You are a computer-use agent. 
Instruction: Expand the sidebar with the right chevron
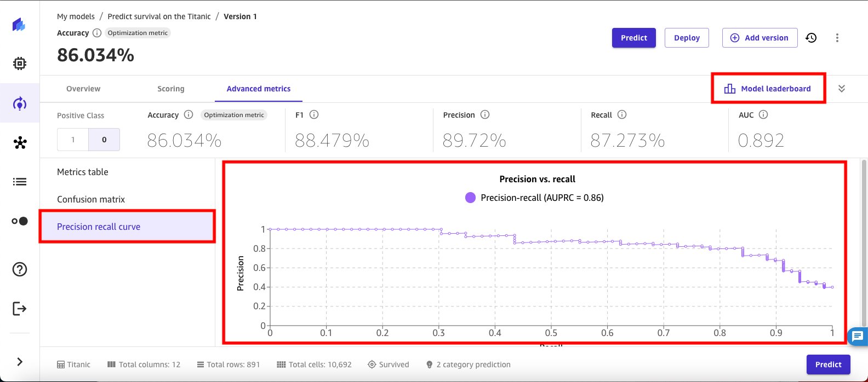(x=20, y=362)
